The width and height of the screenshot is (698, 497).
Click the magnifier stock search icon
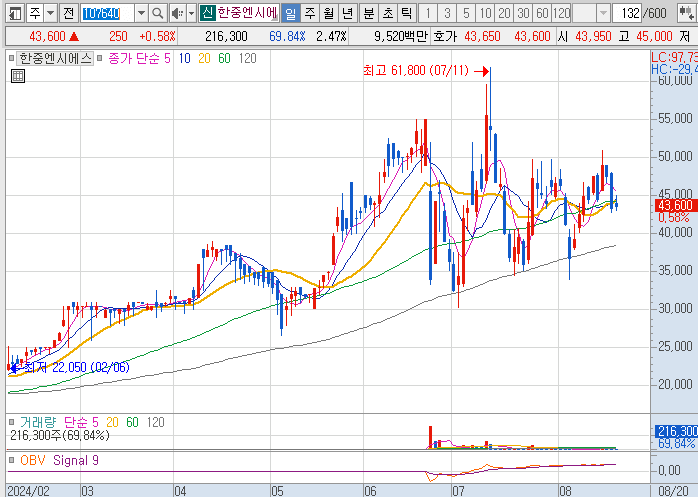pos(157,13)
